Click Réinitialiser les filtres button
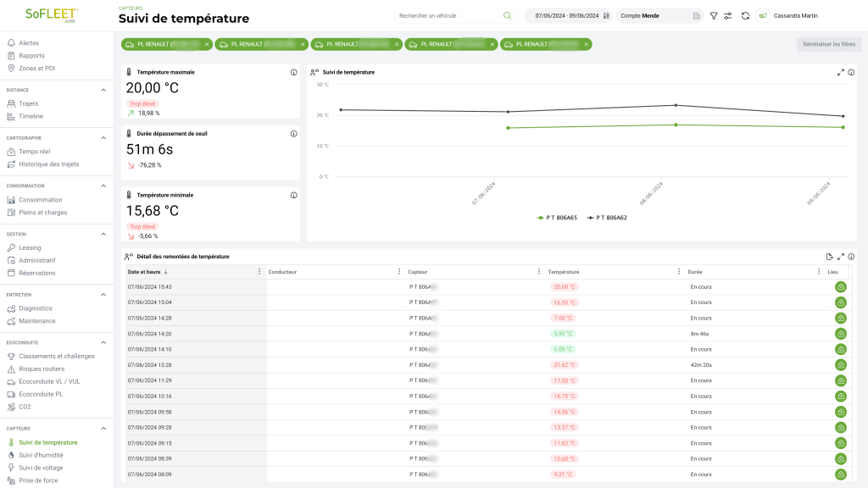868x488 pixels. point(829,44)
